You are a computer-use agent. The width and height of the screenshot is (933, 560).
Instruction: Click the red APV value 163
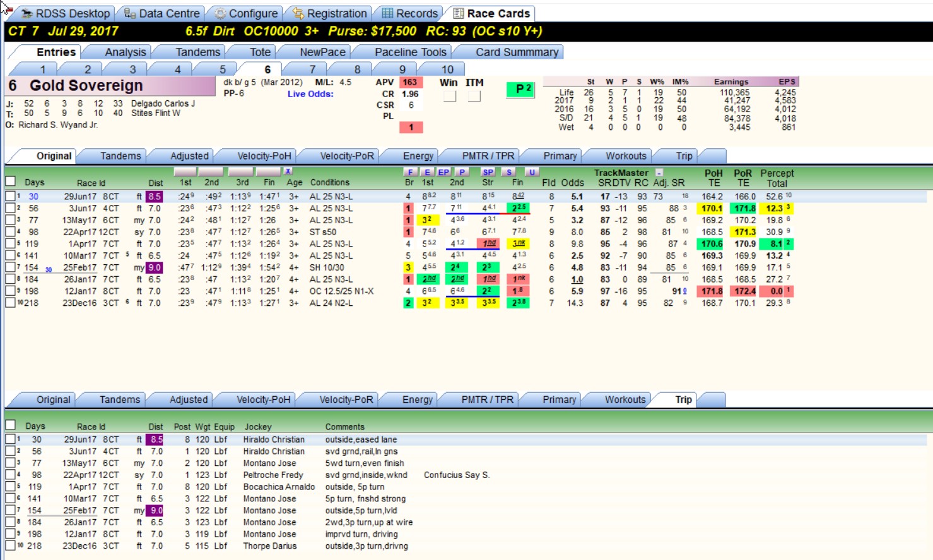coord(411,82)
